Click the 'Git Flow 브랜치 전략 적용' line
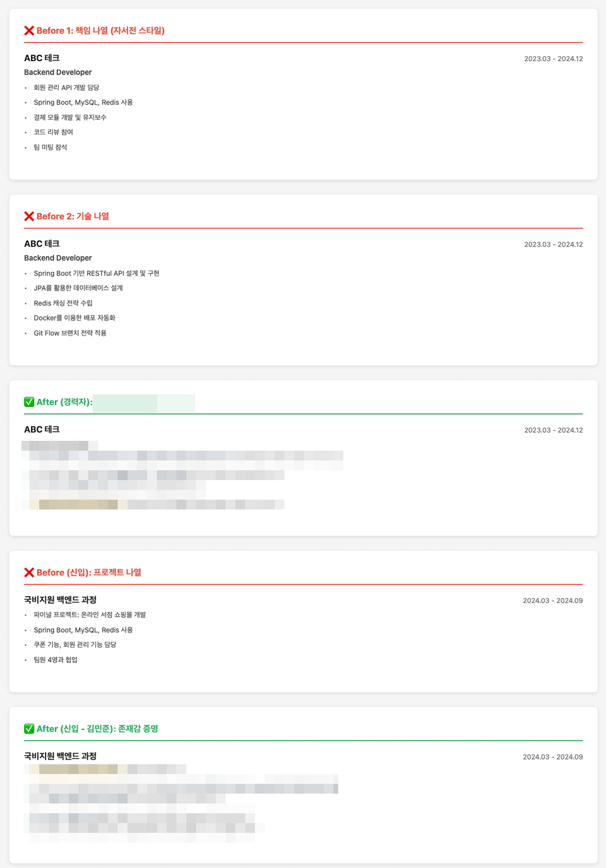The image size is (606, 868). tap(70, 333)
